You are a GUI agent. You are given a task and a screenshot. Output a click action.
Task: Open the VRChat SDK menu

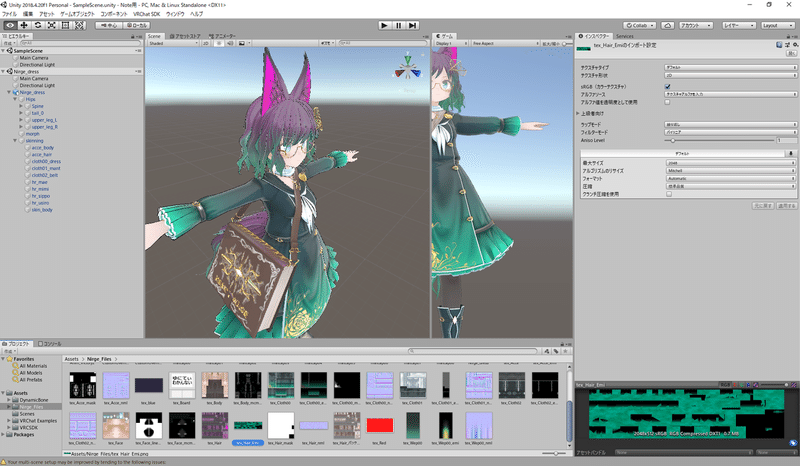(146, 14)
